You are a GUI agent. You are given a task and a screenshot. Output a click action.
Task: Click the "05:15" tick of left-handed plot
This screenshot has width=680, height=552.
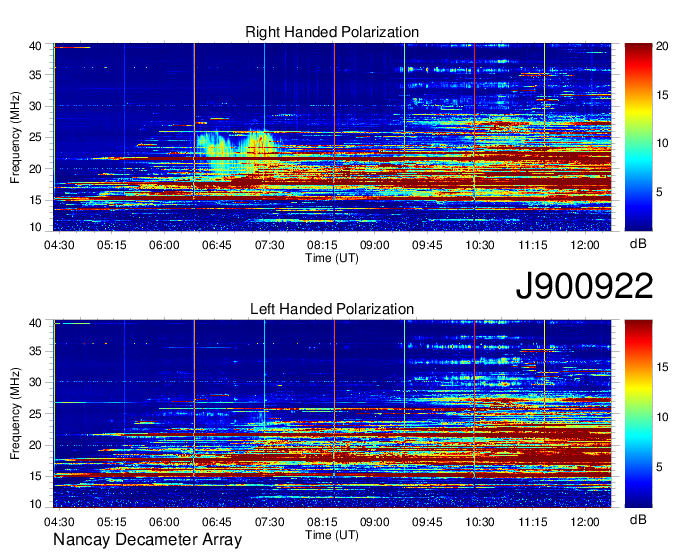(x=111, y=521)
